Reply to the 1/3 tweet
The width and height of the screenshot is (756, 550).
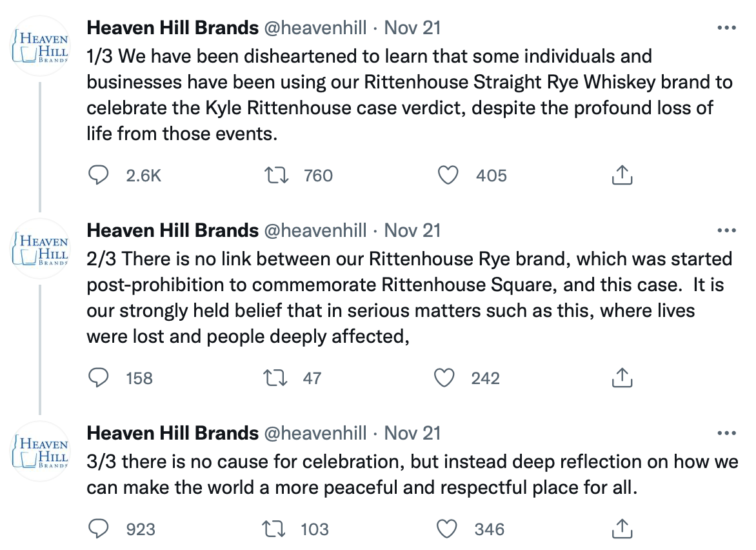coord(98,175)
